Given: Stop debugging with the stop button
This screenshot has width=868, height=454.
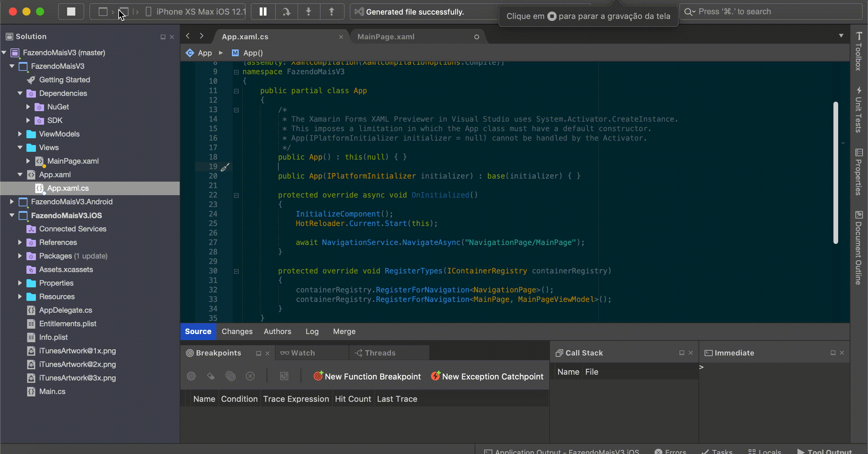Looking at the screenshot, I should tap(71, 12).
